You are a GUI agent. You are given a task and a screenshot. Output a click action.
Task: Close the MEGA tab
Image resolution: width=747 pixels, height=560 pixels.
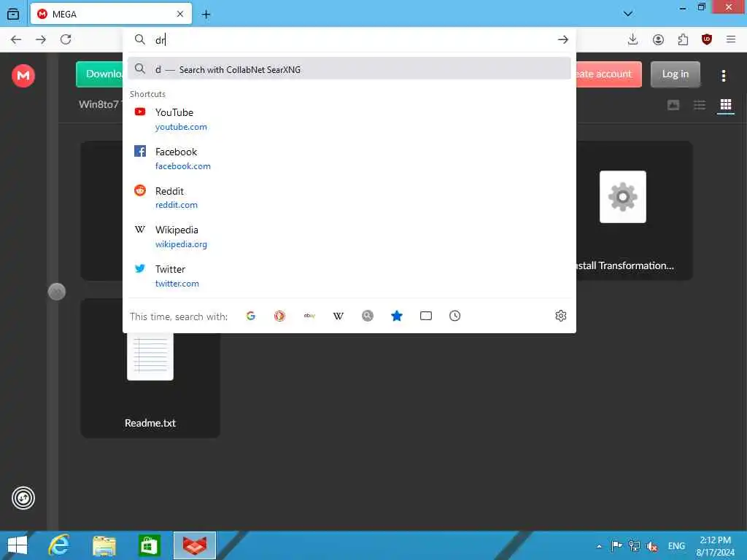180,15
